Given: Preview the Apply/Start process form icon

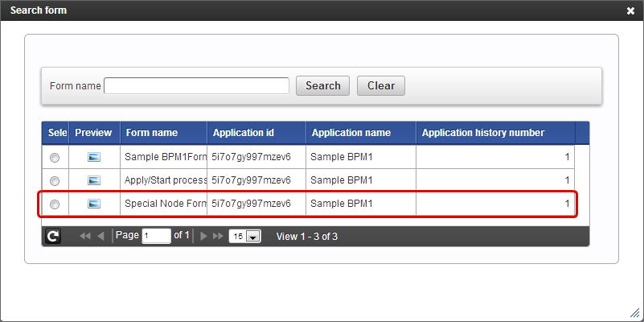Looking at the screenshot, I should point(94,180).
